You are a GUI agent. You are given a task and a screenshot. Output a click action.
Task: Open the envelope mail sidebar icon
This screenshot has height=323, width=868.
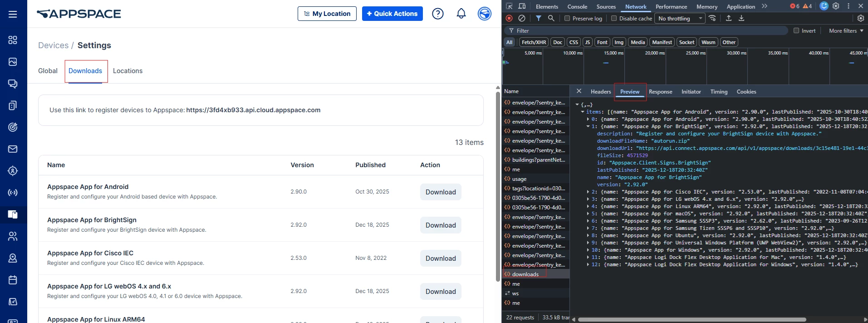tap(13, 149)
